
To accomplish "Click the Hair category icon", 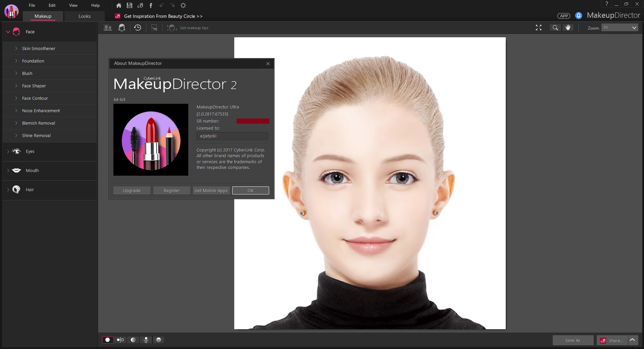I will coord(16,189).
